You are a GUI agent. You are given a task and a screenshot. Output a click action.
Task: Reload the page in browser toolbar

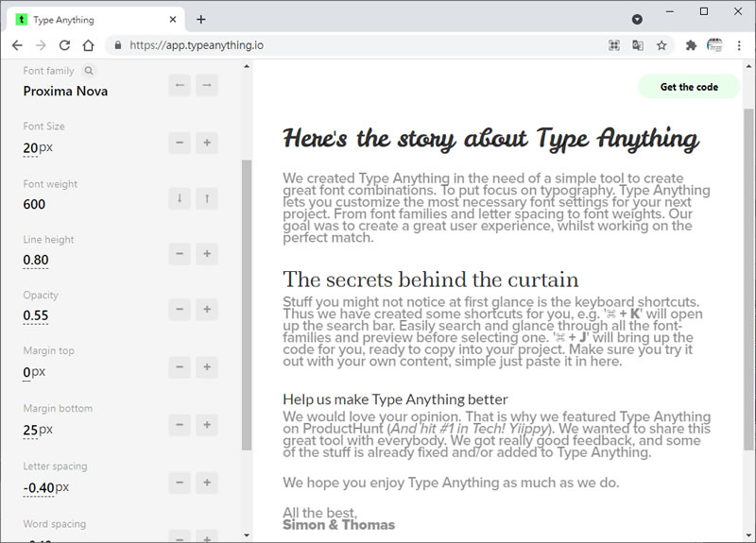pos(64,44)
